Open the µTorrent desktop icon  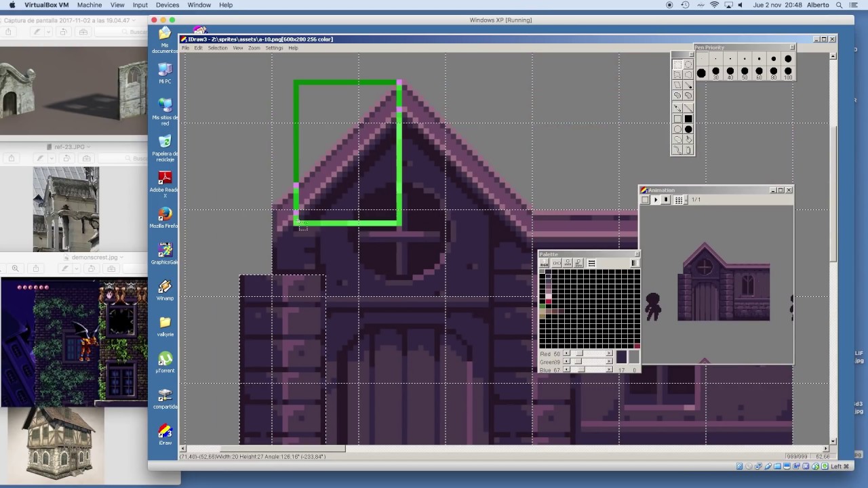165,361
